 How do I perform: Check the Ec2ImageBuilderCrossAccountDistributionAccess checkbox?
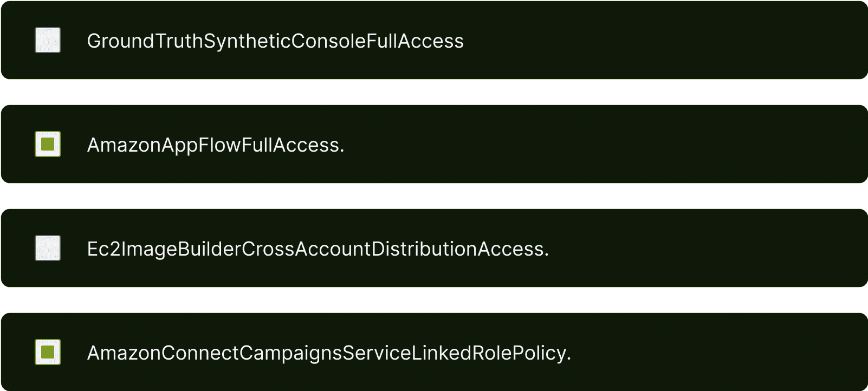(48, 247)
